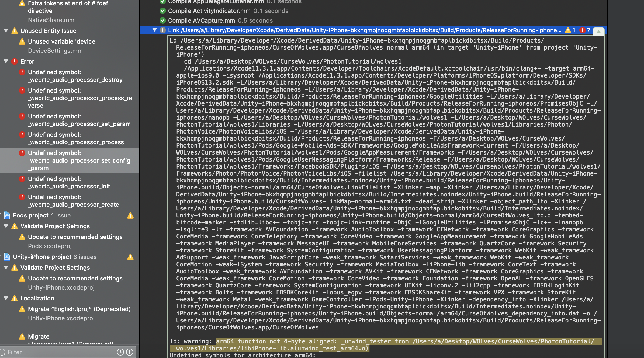
Task: Click Unity-iPhone project warning triangle icon
Action: [x=130, y=257]
